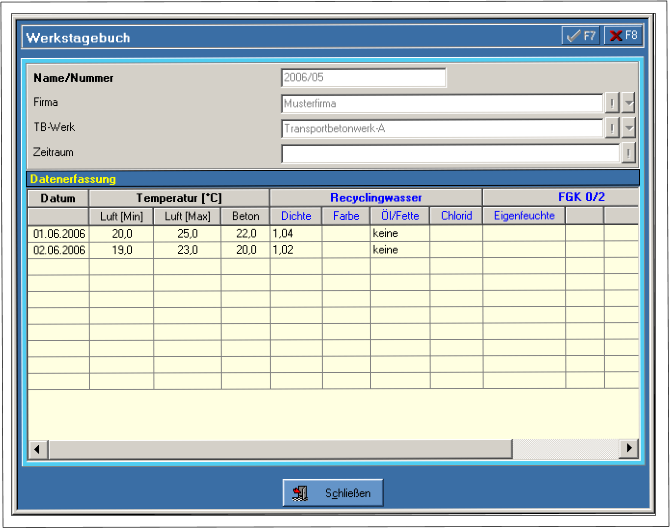
Task: Click the exclamation button beside TB-Werk field
Action: [x=611, y=128]
